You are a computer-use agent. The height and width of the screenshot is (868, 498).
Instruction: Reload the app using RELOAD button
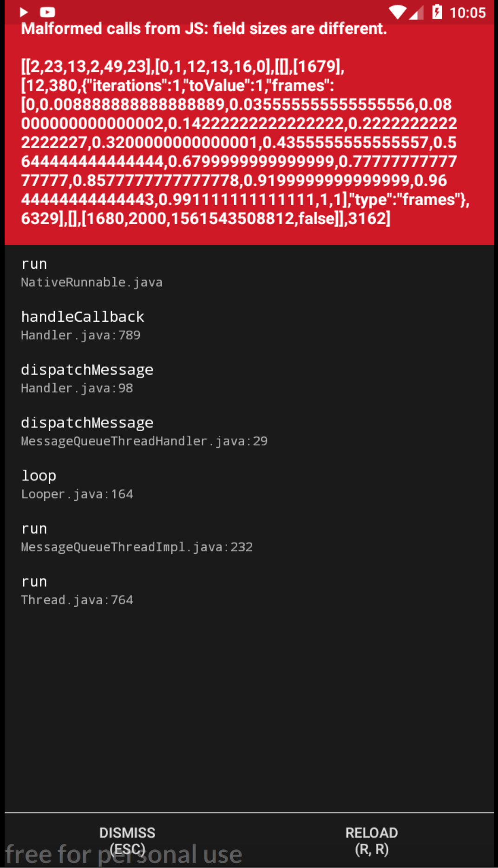click(x=371, y=832)
